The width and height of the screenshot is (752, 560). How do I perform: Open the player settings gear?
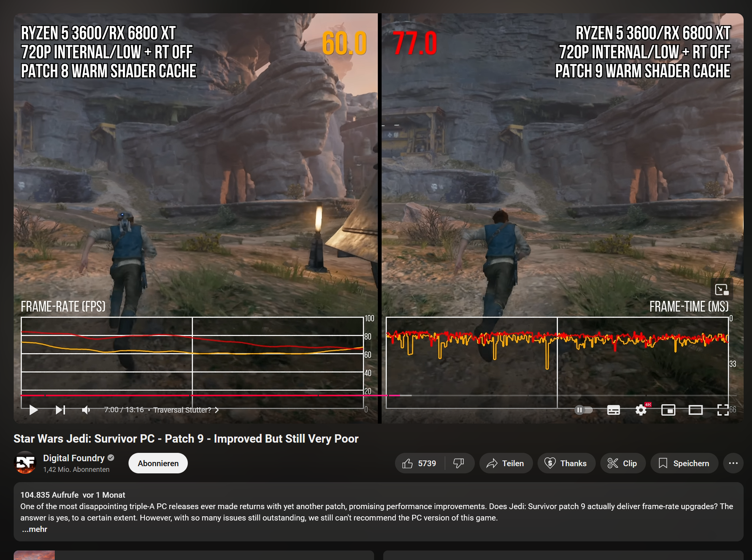tap(641, 410)
